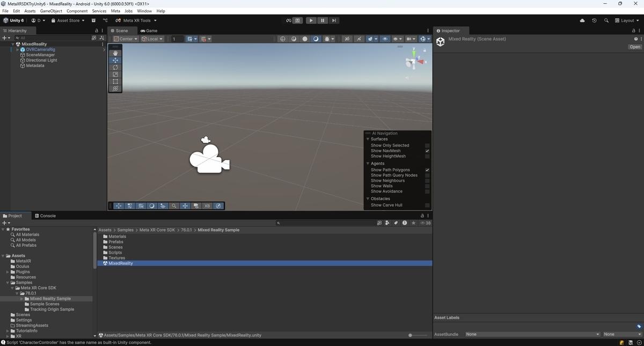Click the Project search field
Screen dimensions: 644x346
point(326,223)
